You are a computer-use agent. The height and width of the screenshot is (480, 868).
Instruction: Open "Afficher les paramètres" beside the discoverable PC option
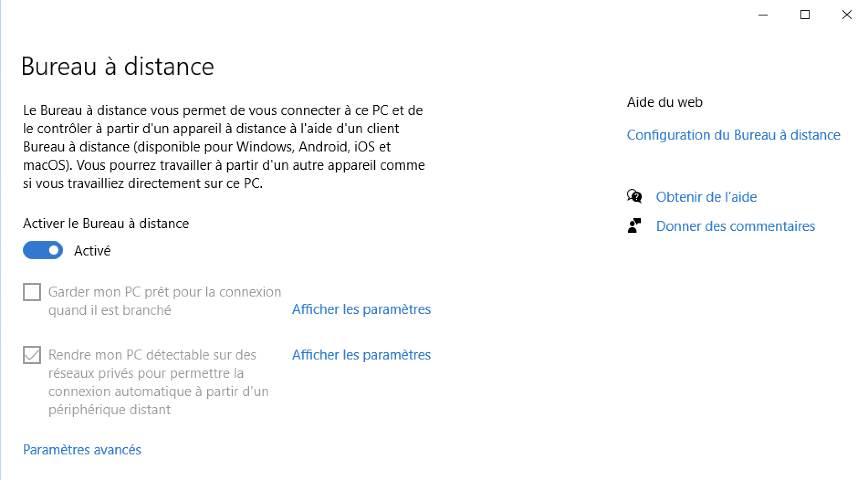(361, 355)
